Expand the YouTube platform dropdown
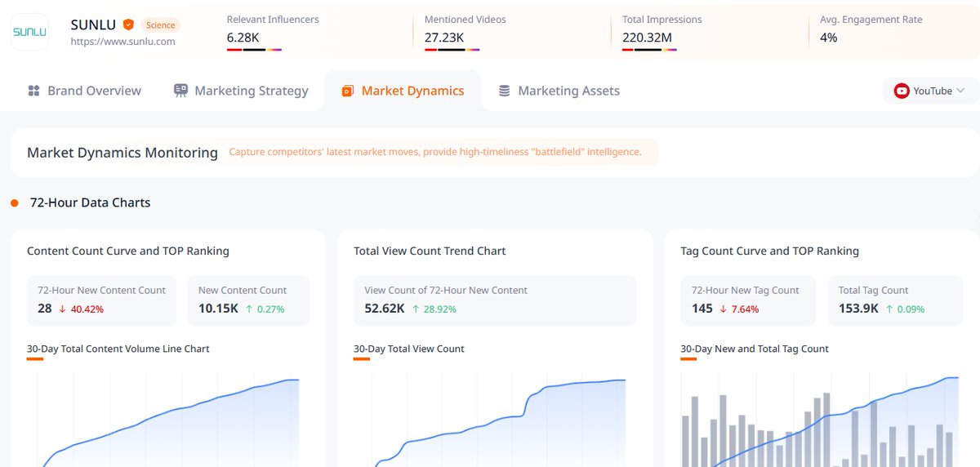Screen dimensions: 980x467 point(931,91)
